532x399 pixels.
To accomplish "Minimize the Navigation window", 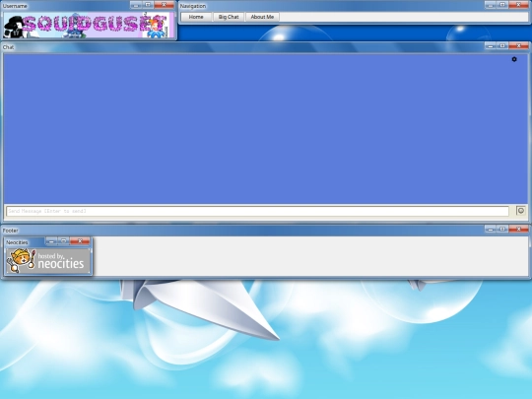I will coord(491,5).
